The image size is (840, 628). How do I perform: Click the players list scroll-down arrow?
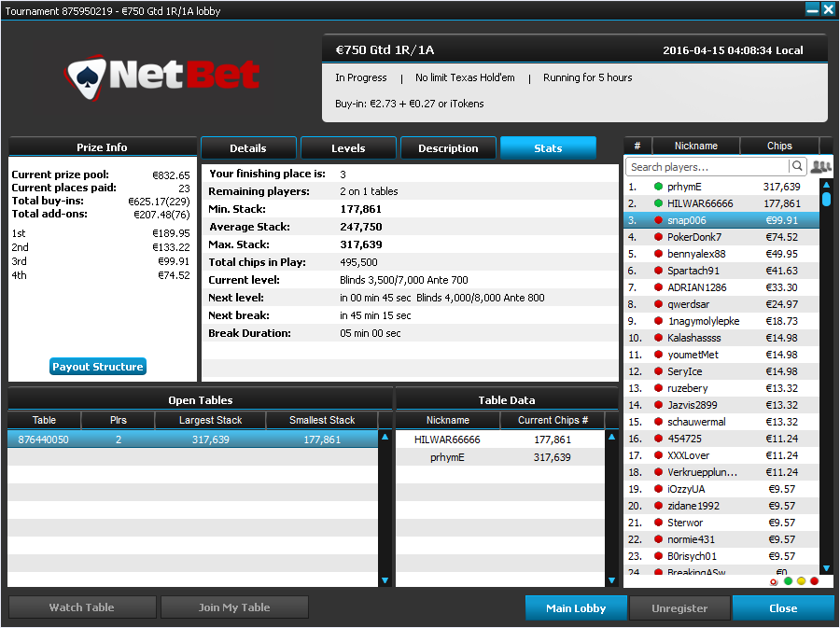point(827,568)
